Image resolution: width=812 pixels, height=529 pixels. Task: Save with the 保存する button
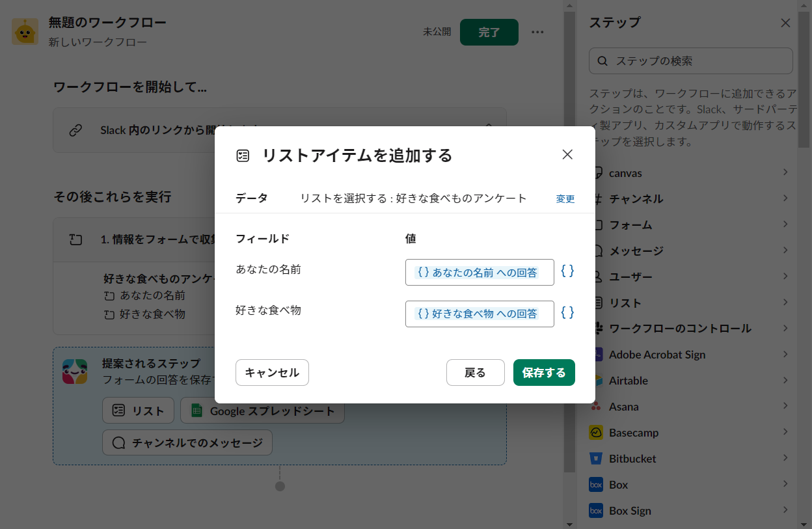coord(544,373)
